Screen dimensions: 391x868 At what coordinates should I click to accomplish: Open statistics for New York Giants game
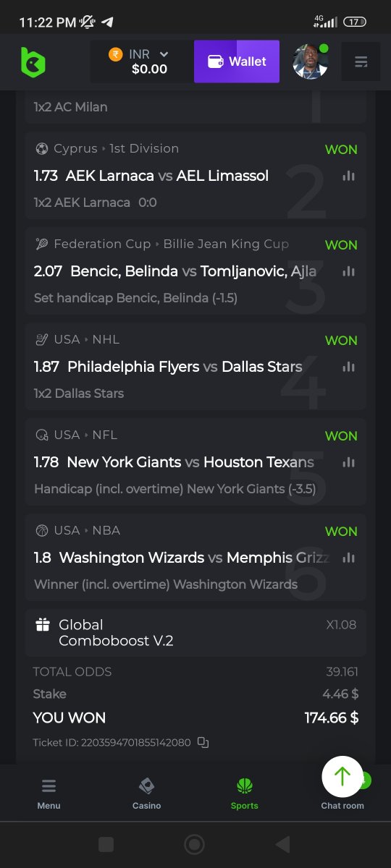[x=349, y=462]
